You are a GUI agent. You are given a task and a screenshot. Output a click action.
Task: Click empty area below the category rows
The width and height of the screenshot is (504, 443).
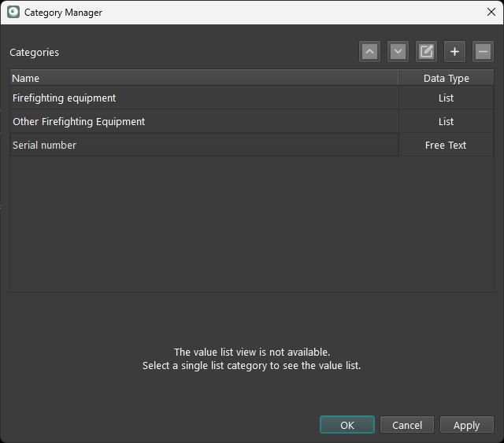click(x=251, y=224)
